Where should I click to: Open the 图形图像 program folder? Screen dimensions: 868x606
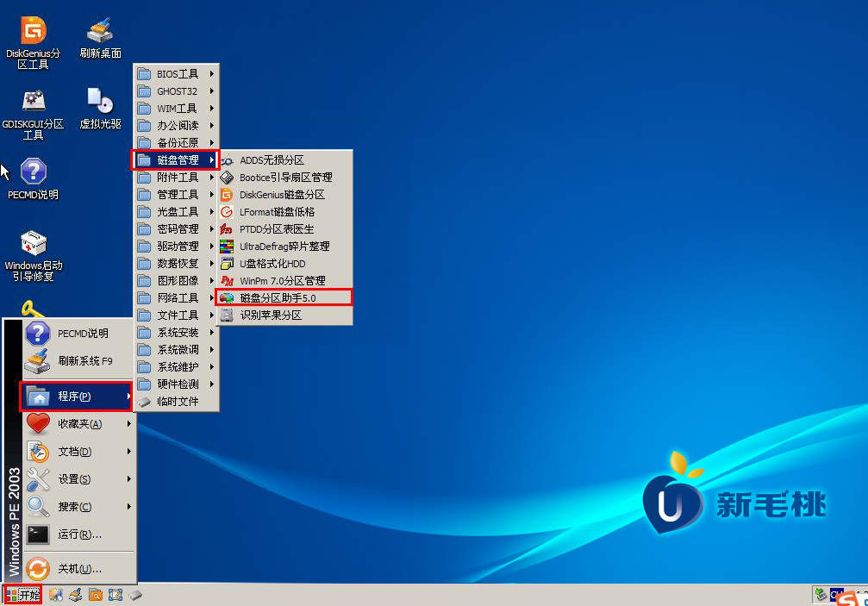(x=177, y=280)
